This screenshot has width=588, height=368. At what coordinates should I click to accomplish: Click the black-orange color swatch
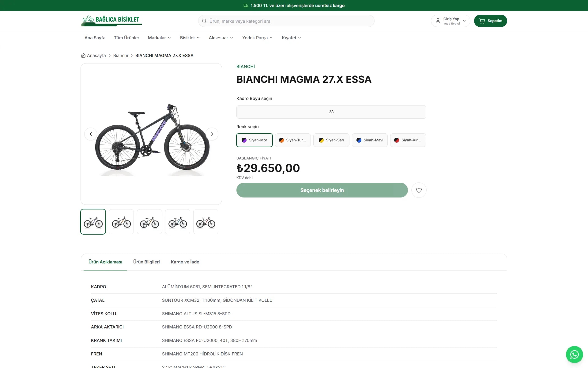tap(281, 140)
